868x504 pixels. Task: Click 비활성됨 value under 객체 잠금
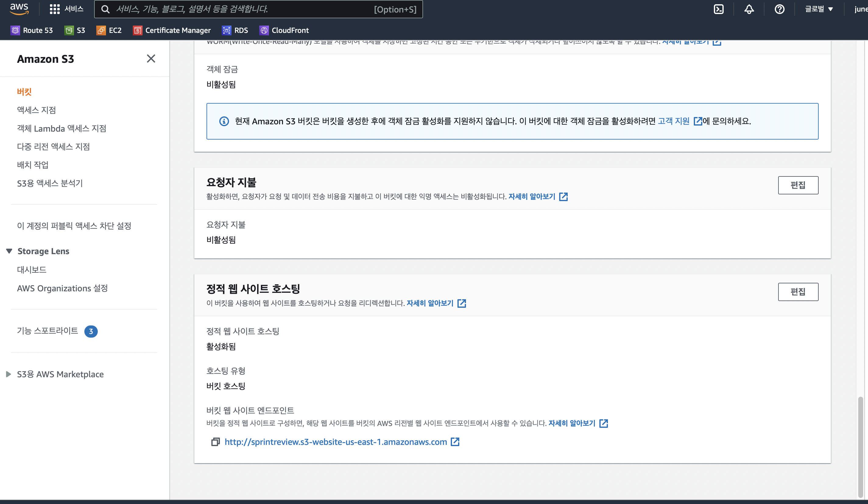coord(221,84)
